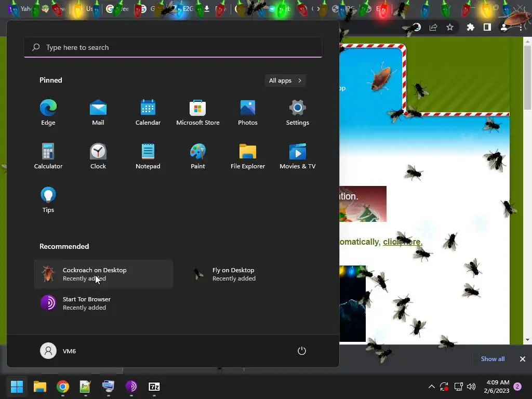Open the Chrome three-dot menu

[521, 27]
